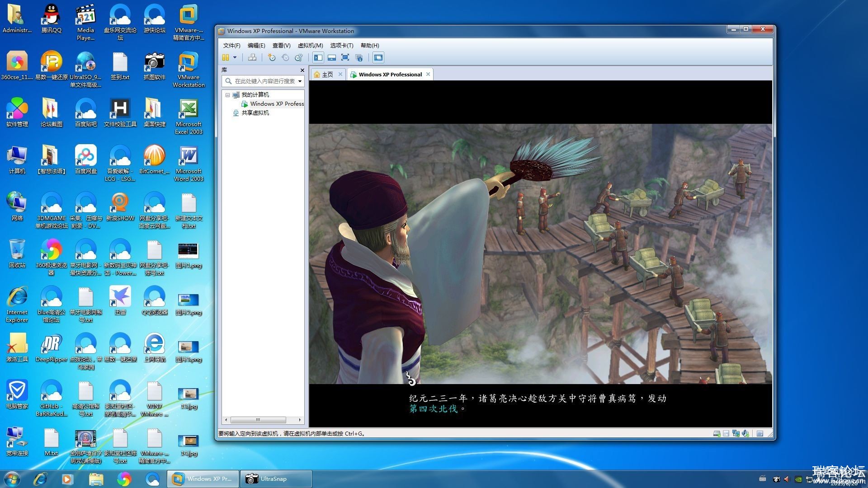Select the BitComet desktop icon
Image resolution: width=868 pixels, height=488 pixels.
pos(154,160)
